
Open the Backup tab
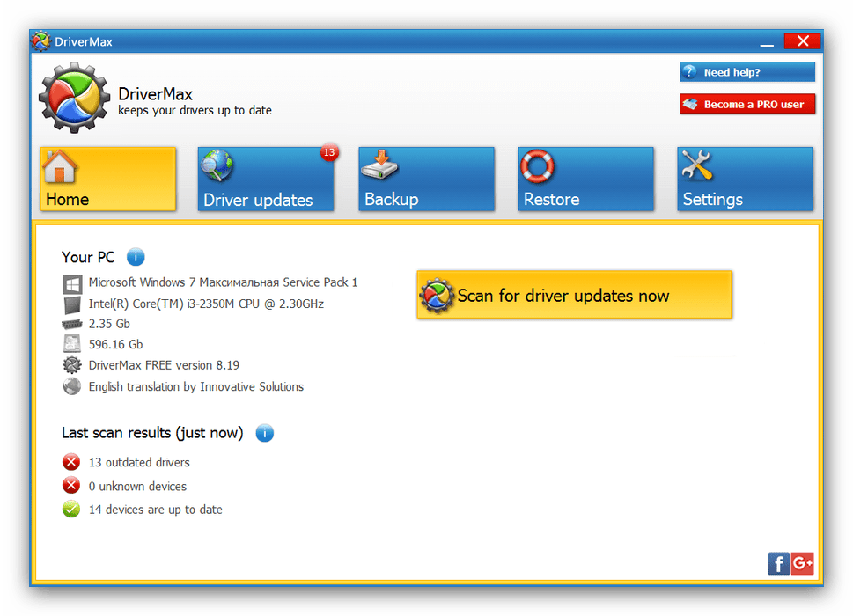(426, 180)
